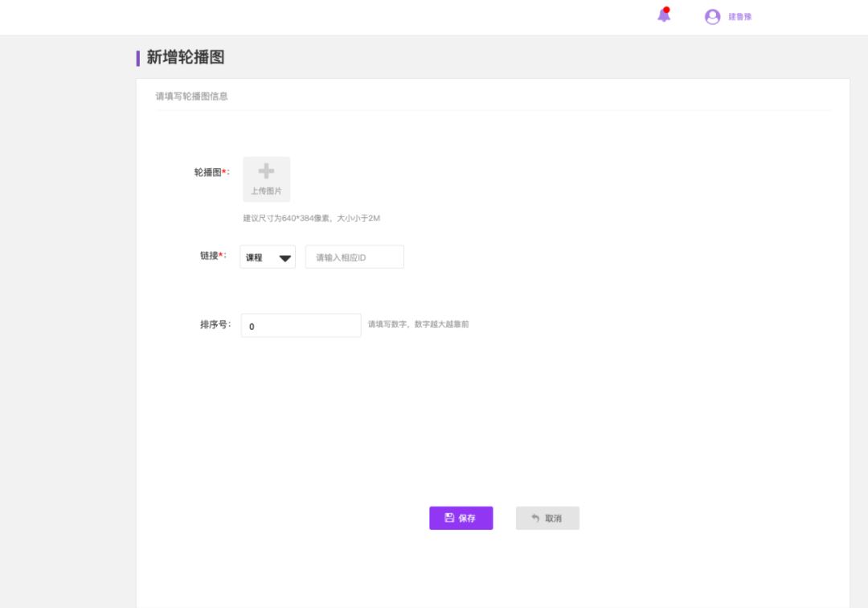
Task: Click the 新增轮播图 page heading
Action: click(x=185, y=57)
